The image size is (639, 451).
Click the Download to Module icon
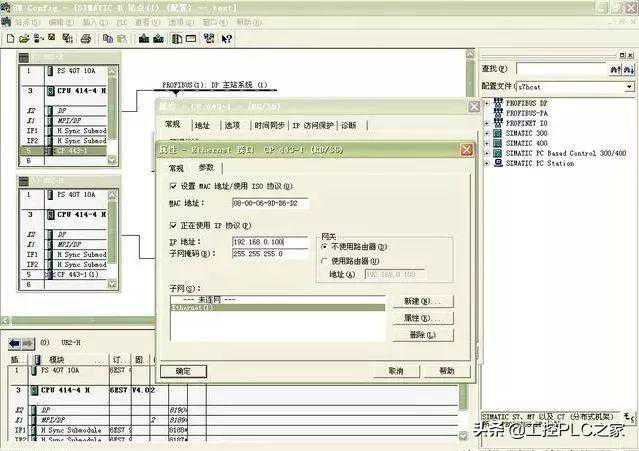pyautogui.click(x=144, y=39)
